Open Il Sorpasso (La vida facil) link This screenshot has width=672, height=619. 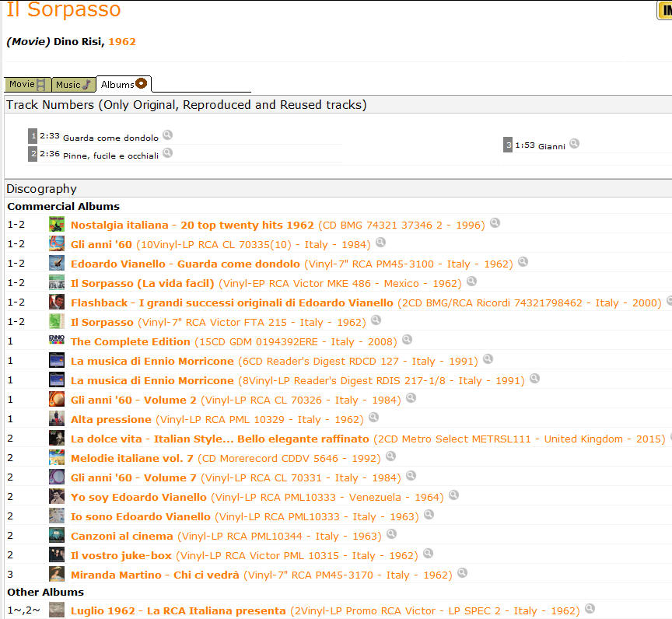[266, 284]
